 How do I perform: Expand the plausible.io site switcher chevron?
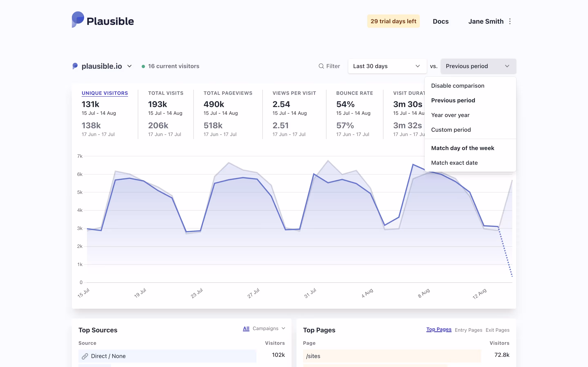click(129, 66)
